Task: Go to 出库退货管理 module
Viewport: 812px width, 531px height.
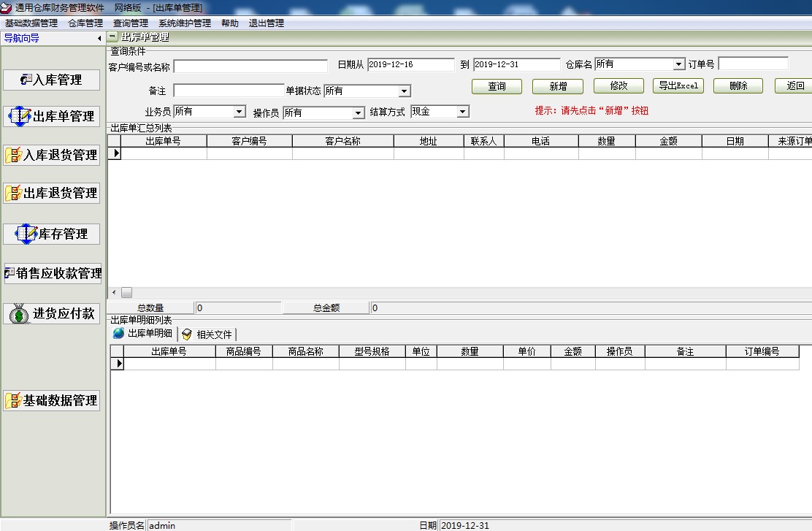Action: coord(52,193)
